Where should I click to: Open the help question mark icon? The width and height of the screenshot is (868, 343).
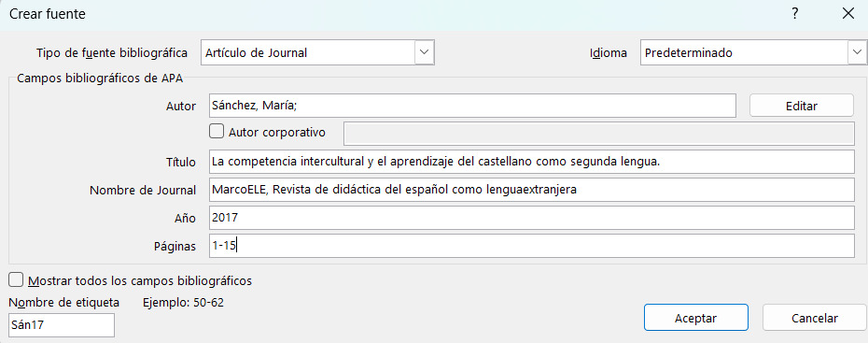(795, 14)
